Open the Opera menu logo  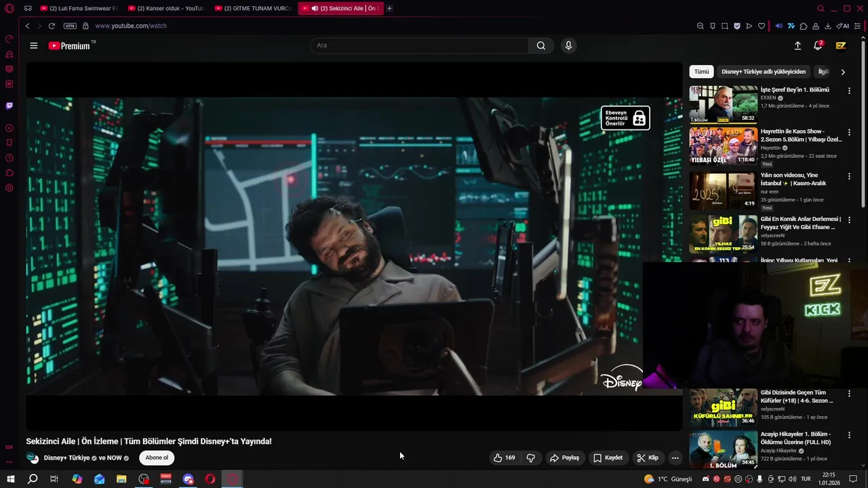pos(9,8)
